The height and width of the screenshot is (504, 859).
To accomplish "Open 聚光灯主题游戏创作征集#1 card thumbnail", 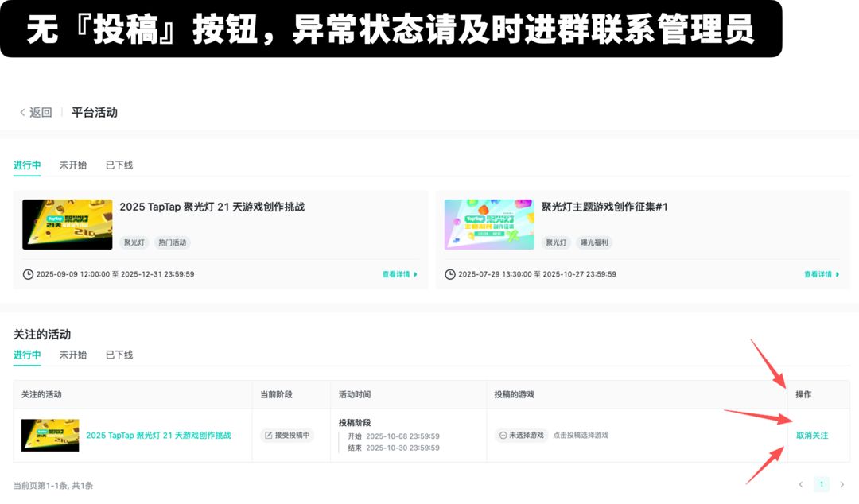I will click(489, 224).
